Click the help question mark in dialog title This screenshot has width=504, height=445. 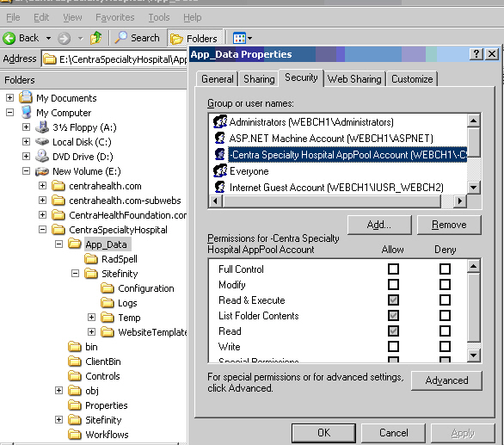click(476, 53)
